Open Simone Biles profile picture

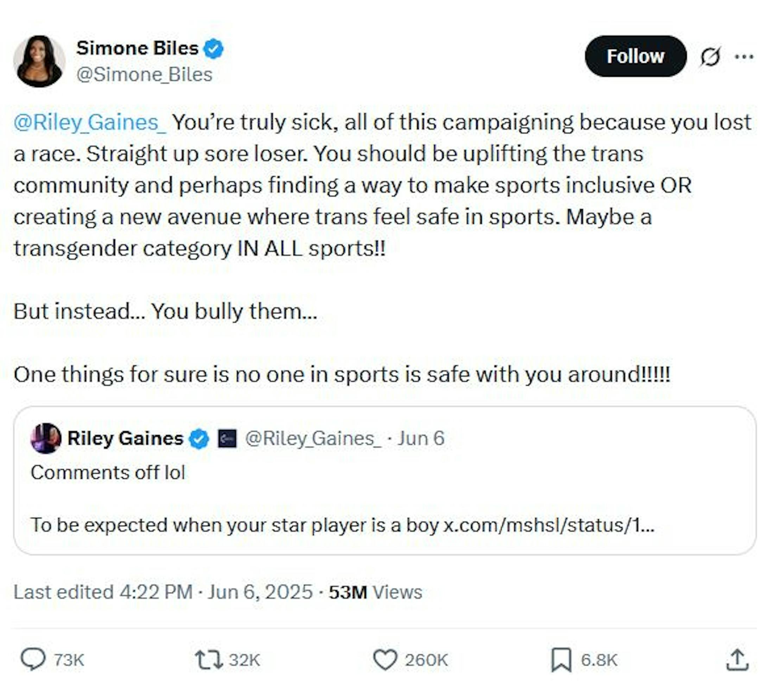tap(39, 62)
